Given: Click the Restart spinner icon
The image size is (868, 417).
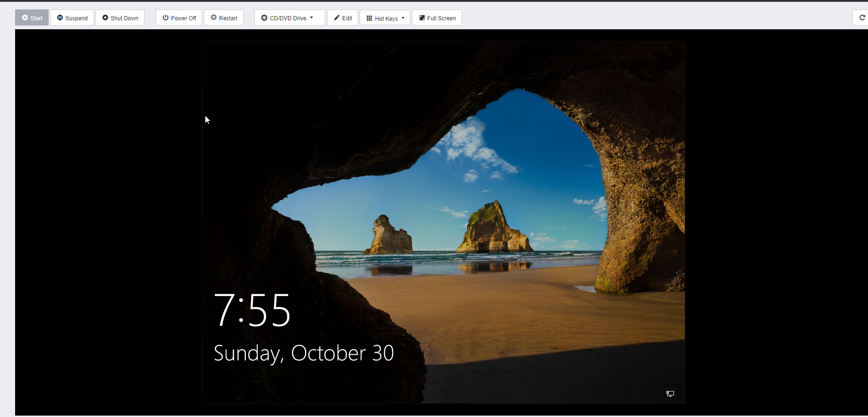Looking at the screenshot, I should coord(214,17).
